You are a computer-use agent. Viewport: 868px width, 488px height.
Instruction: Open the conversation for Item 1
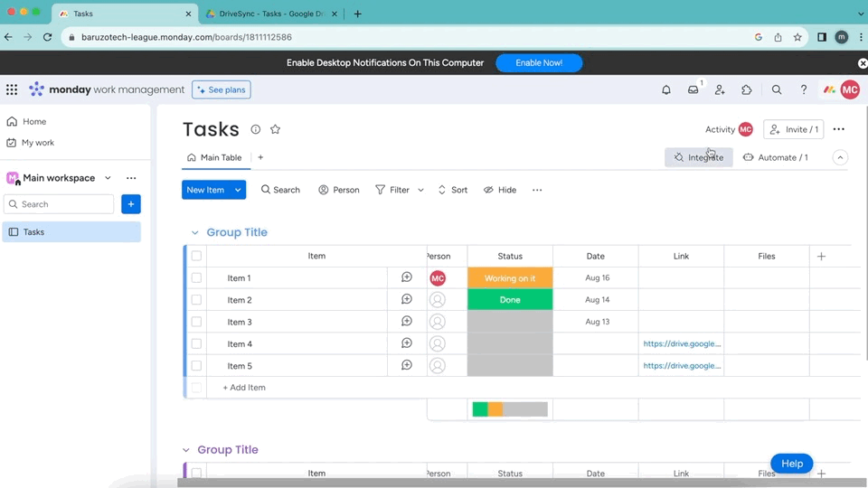tap(407, 277)
